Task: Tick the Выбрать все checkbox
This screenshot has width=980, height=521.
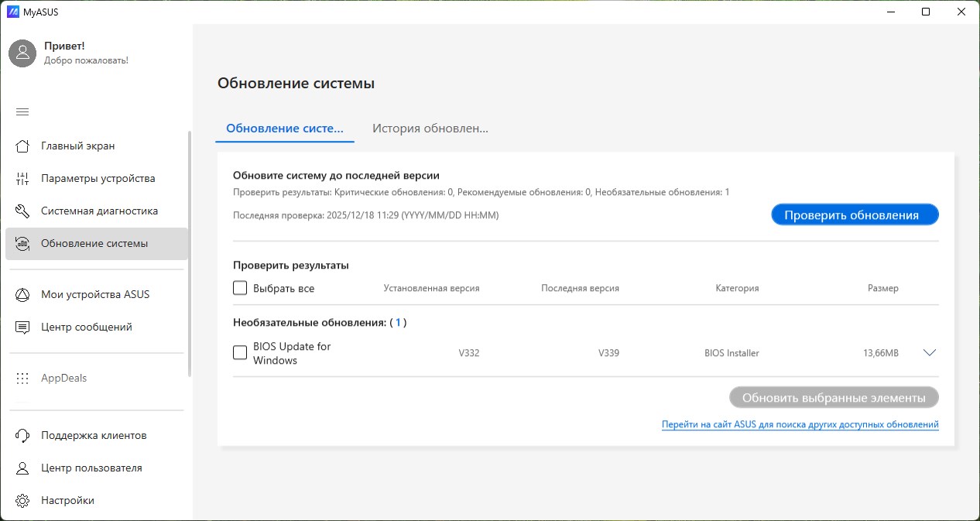Action: (240, 288)
